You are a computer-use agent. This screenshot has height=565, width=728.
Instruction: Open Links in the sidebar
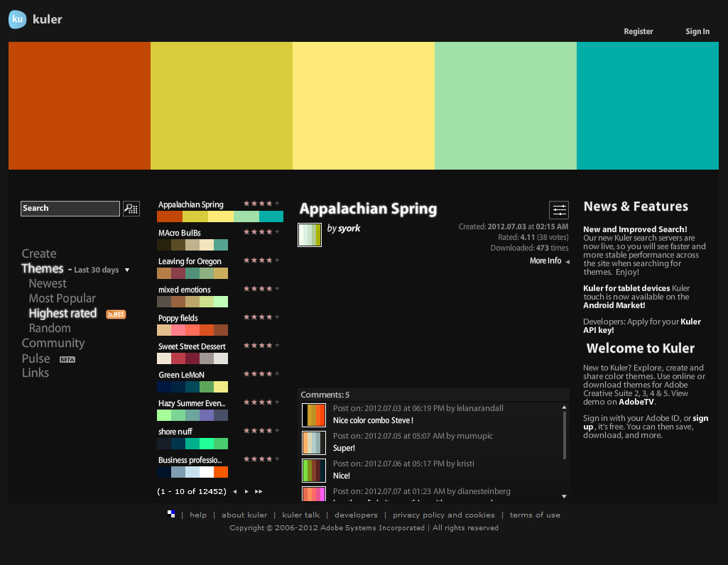click(36, 373)
